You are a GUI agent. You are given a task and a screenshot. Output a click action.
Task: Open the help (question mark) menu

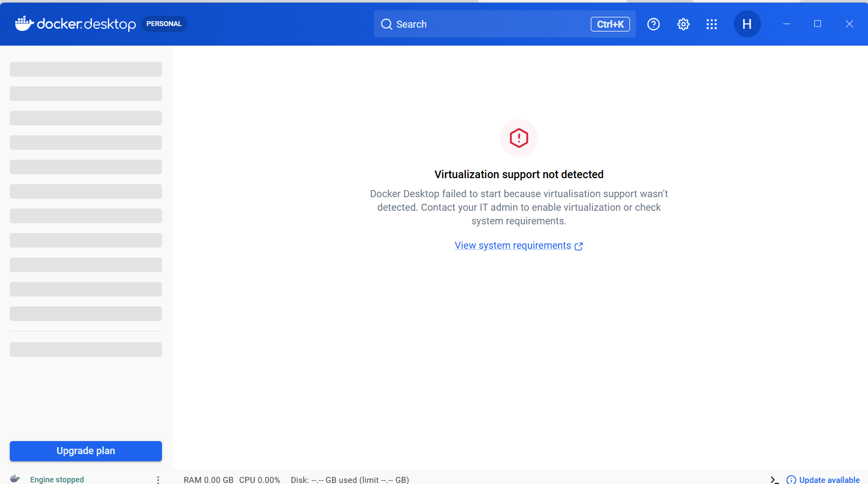(x=653, y=24)
